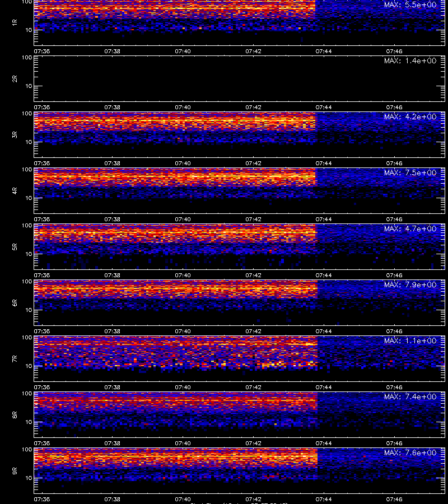Click the 07:46 tick under the 9R panel

click(x=394, y=499)
